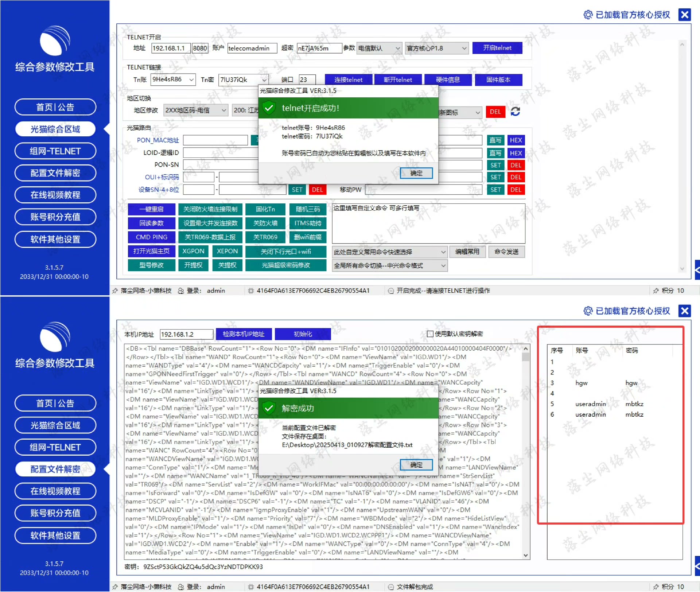
Task: Click the gear icon next to 已加载官方核心授权 in top window
Action: tap(588, 15)
